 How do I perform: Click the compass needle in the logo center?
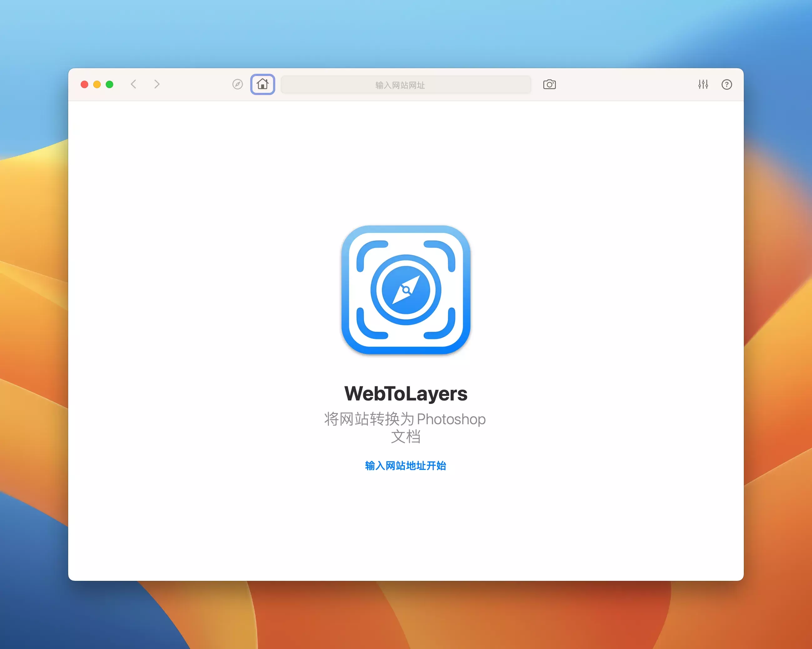[x=406, y=290]
